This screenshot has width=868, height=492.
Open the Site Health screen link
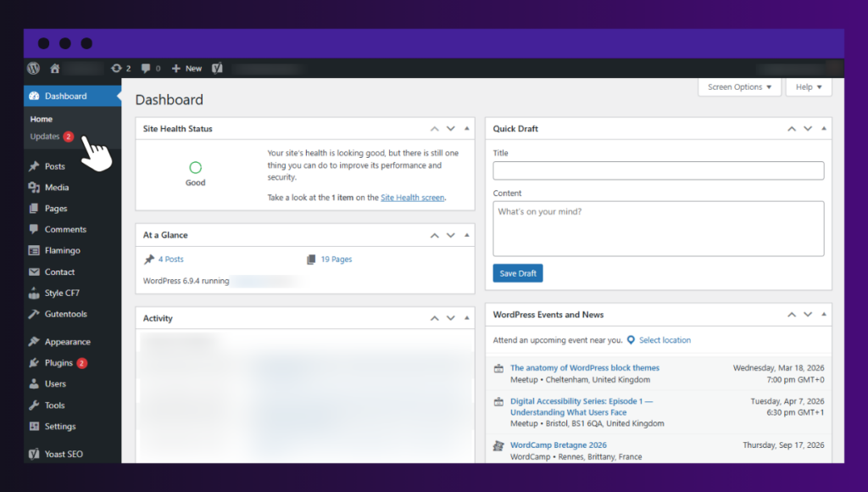coord(413,197)
